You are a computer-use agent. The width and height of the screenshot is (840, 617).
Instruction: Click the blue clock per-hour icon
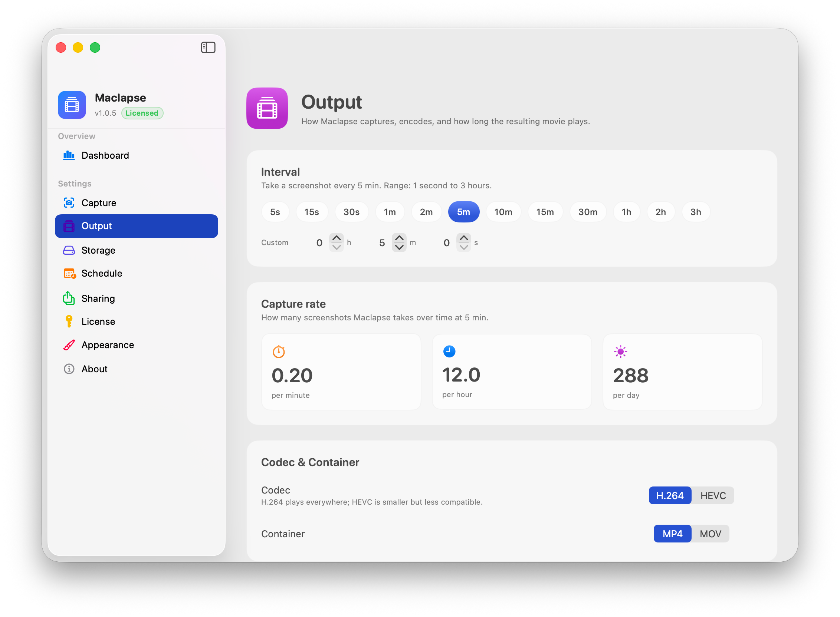coord(449,351)
